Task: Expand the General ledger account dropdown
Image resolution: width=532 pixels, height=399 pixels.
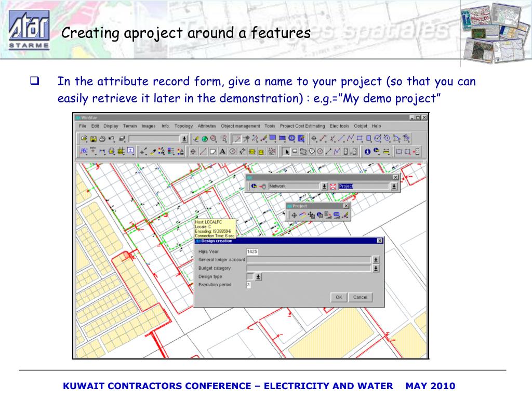Action: (x=376, y=260)
